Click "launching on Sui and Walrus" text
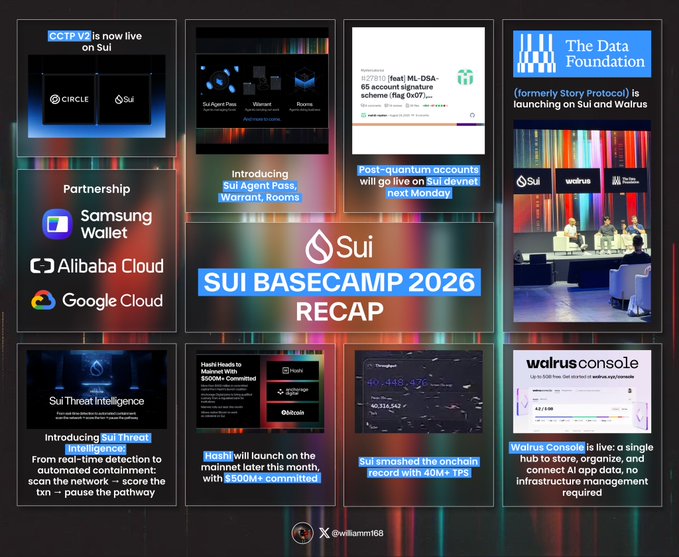 click(580, 104)
